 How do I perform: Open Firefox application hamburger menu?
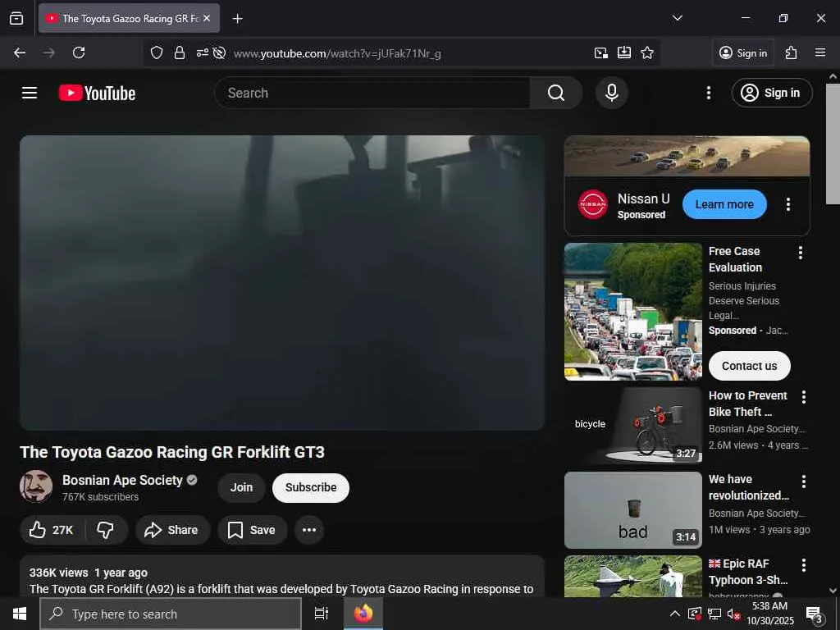(820, 52)
